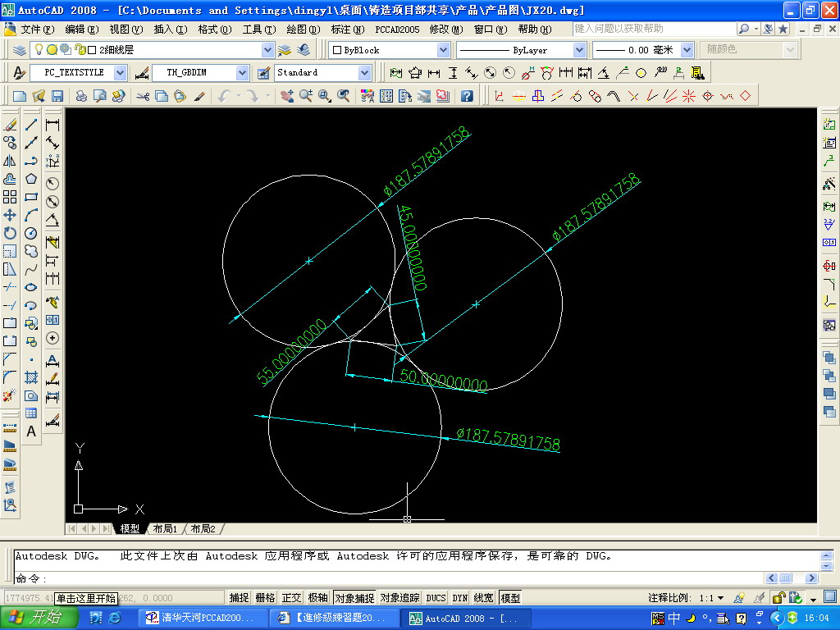The width and height of the screenshot is (840, 630).
Task: Toggle 极轴 polar tracking
Action: (317, 598)
